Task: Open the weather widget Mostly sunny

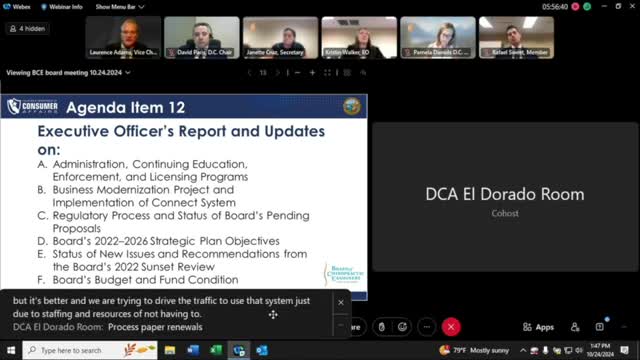Action: 474,350
